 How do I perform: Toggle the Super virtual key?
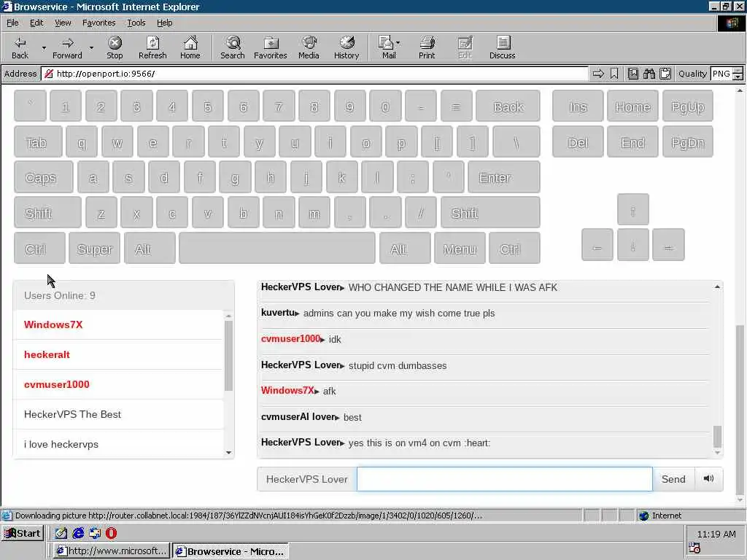94,248
